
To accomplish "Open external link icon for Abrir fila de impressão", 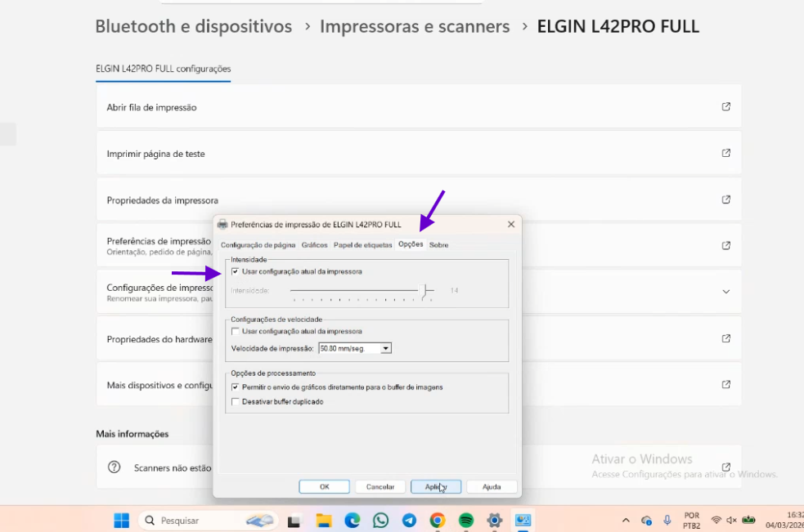I will point(726,106).
